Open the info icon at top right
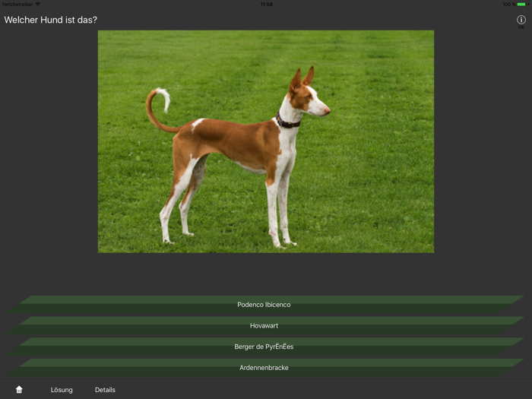This screenshot has height=399, width=532. 521,20
